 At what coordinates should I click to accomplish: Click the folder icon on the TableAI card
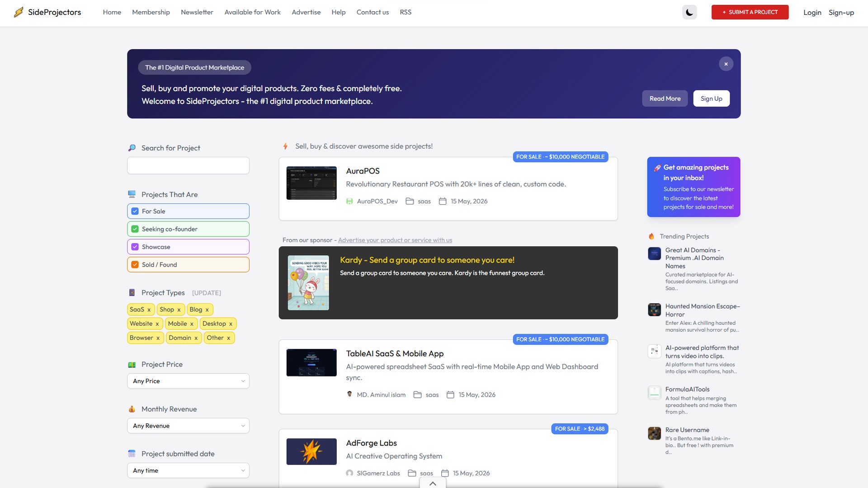click(417, 395)
